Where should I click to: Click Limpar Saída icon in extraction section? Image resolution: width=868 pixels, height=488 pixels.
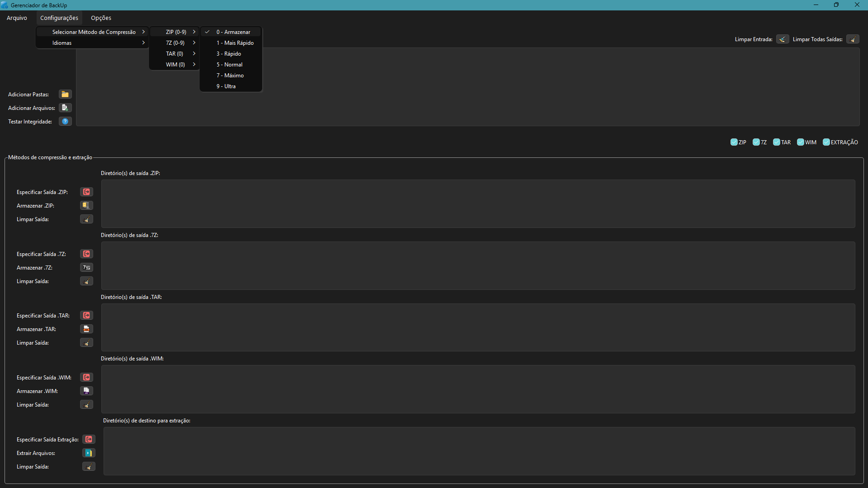point(89,466)
